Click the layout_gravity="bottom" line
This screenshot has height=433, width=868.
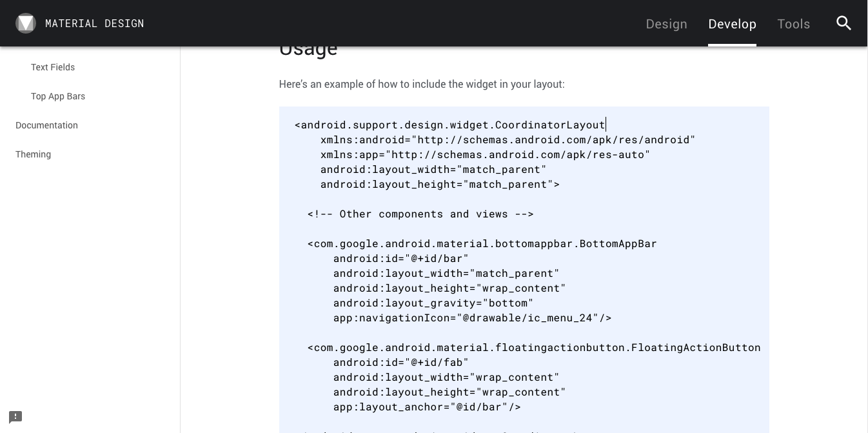[x=433, y=303]
